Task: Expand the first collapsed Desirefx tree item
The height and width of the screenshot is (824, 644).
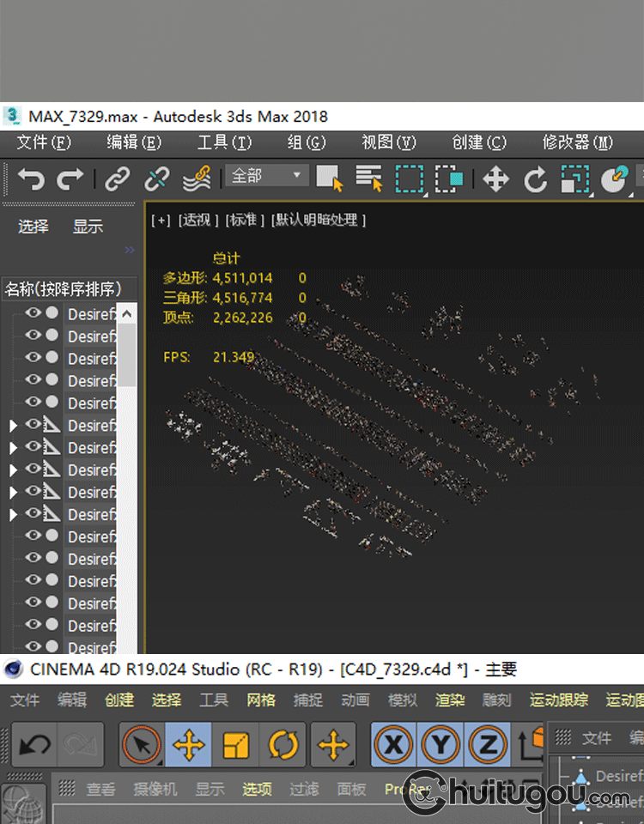Action: click(13, 426)
